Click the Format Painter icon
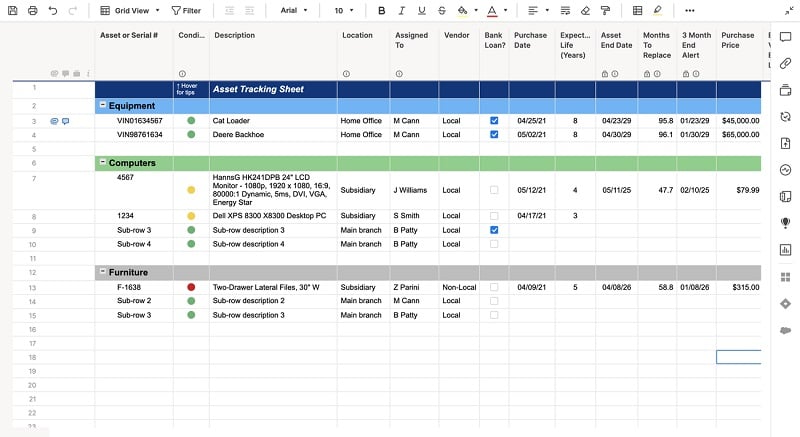Screen dimensions: 800x437 tap(605, 10)
